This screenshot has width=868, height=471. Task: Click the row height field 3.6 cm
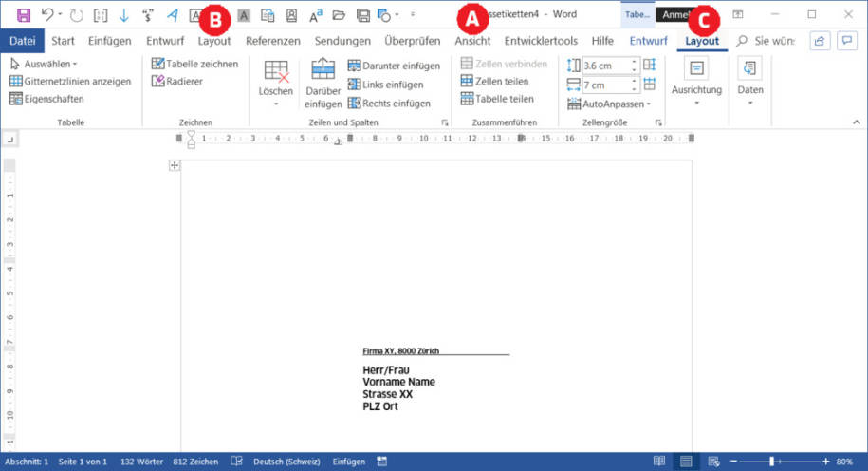606,66
